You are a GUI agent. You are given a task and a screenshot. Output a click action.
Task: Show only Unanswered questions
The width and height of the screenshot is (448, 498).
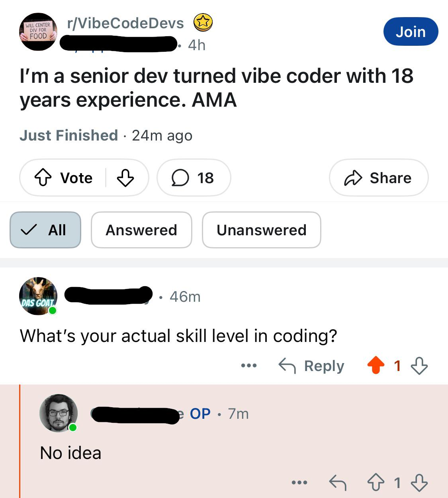pos(261,230)
